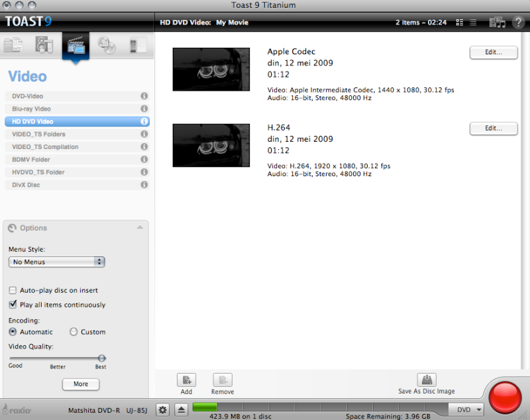The width and height of the screenshot is (530, 420).
Task: Click Space Remaining: 3.96 GB text
Action: (x=388, y=416)
